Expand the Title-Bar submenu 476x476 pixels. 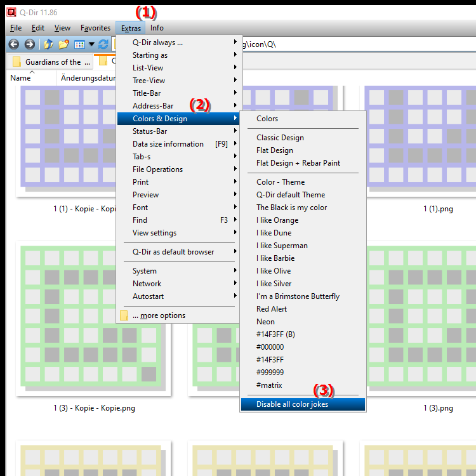(178, 93)
